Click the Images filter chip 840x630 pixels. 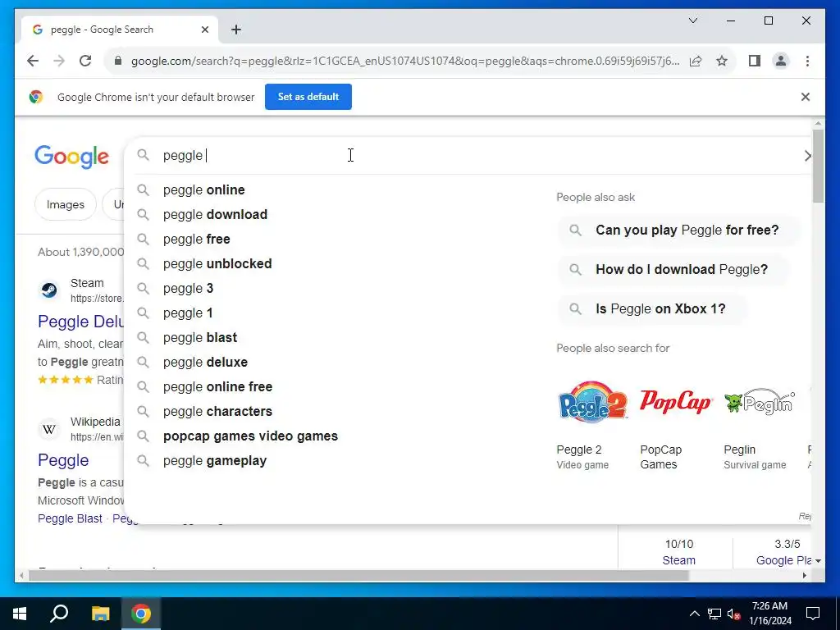(66, 204)
